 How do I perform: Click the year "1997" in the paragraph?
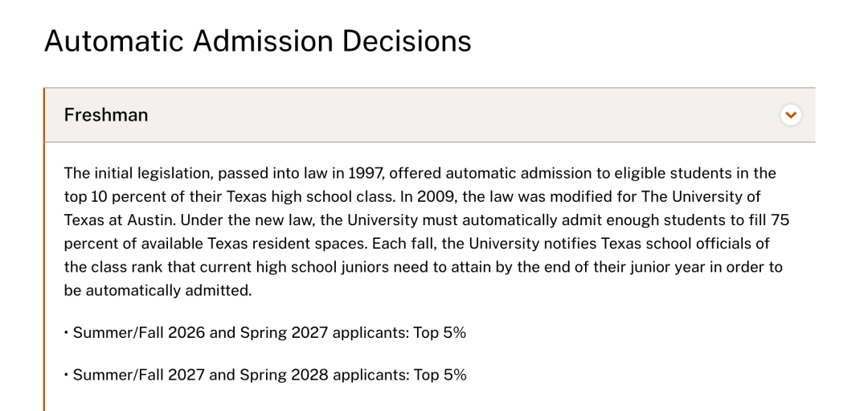pos(366,174)
